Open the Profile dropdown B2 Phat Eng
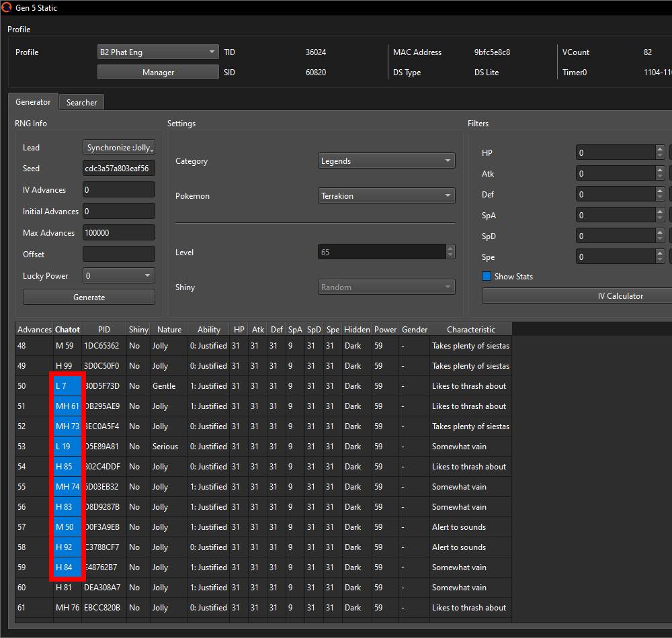The width and height of the screenshot is (672, 638). (x=158, y=52)
